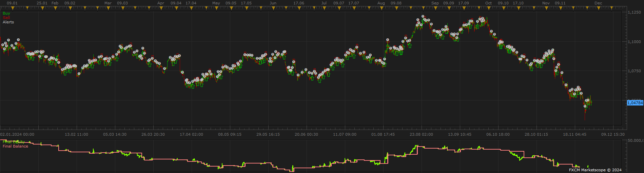The height and width of the screenshot is (173, 644).
Task: Click the triangle marker under the 25.01 date
Action: [x=42, y=8]
